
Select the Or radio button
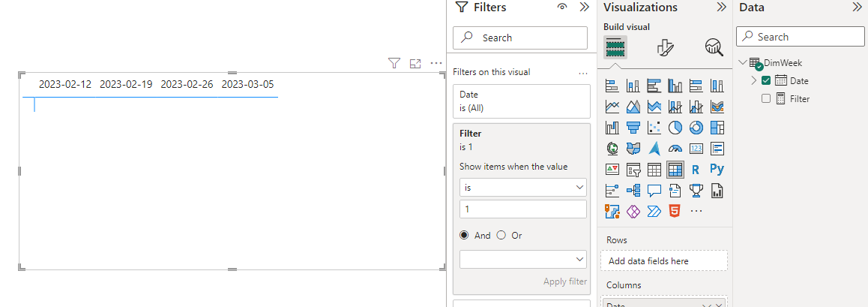pos(501,235)
